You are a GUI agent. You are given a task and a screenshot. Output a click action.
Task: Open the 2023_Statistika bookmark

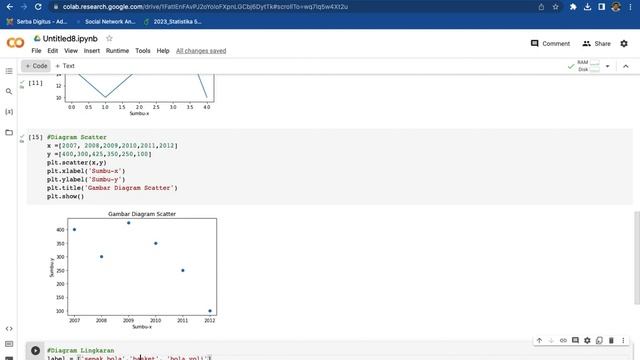click(173, 22)
